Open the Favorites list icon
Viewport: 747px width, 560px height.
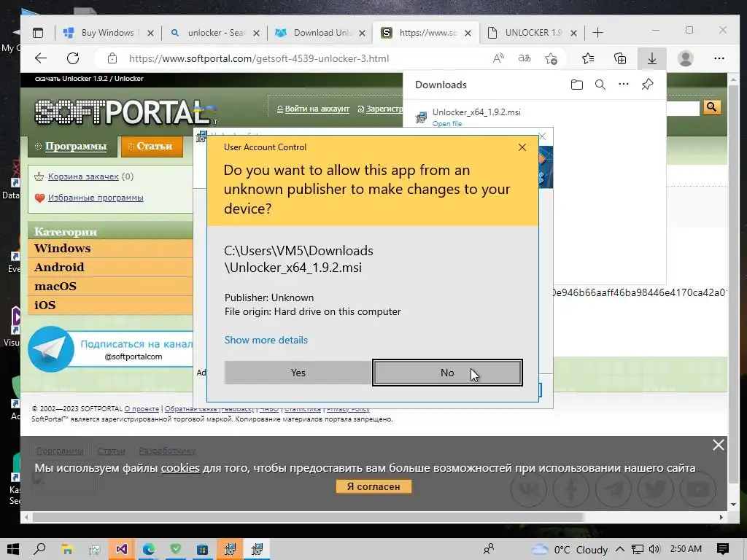pos(588,58)
